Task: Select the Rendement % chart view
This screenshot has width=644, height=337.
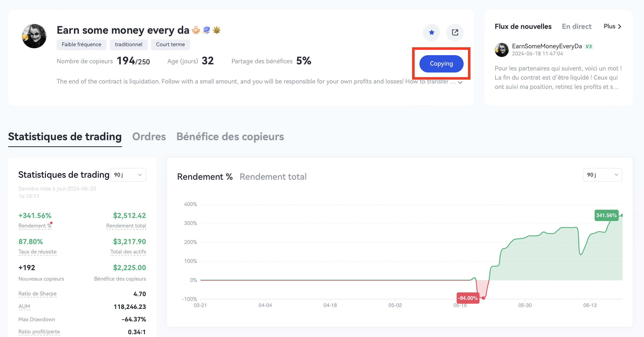Action: pyautogui.click(x=205, y=177)
